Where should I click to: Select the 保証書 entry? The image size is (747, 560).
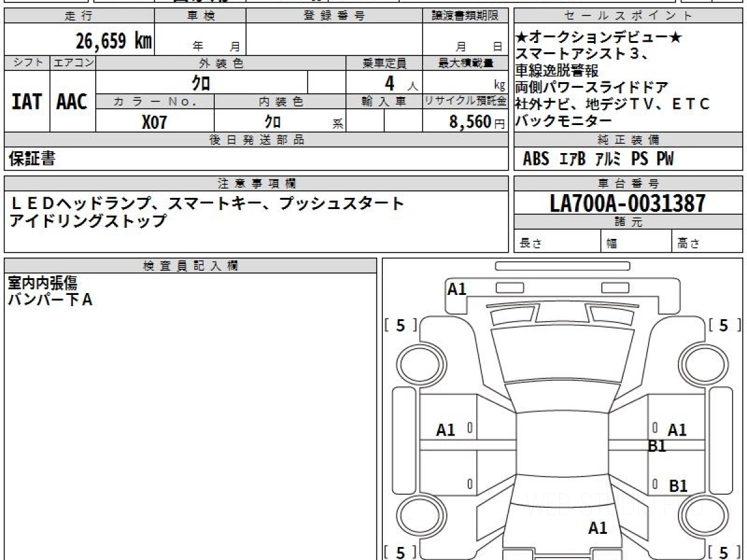[x=32, y=159]
